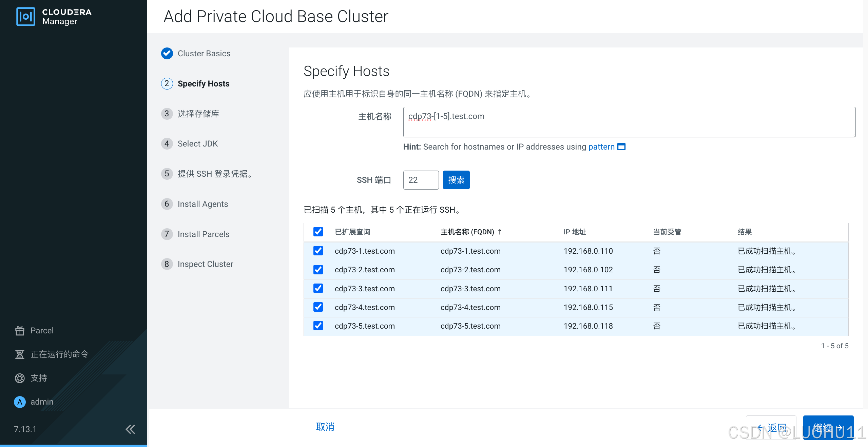This screenshot has height=447, width=868.
Task: Open the admin user avatar
Action: [20, 402]
